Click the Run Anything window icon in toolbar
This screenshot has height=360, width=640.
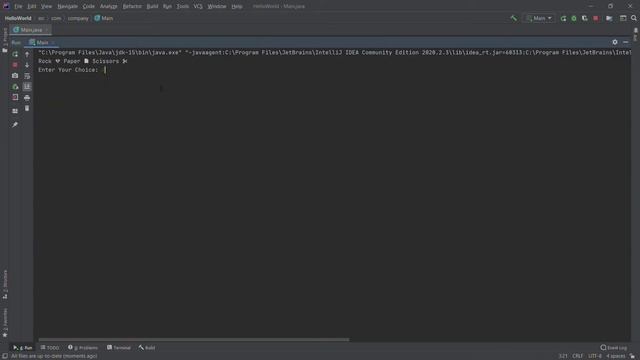(x=623, y=18)
